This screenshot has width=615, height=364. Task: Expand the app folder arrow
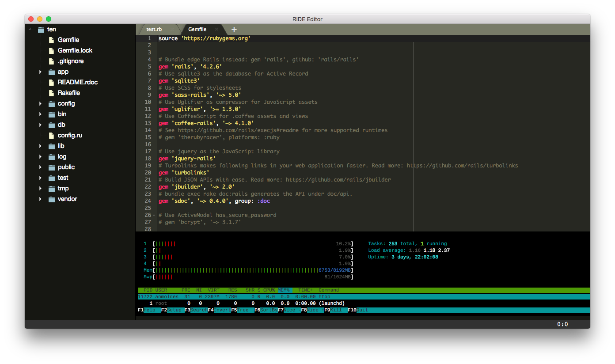pyautogui.click(x=40, y=72)
